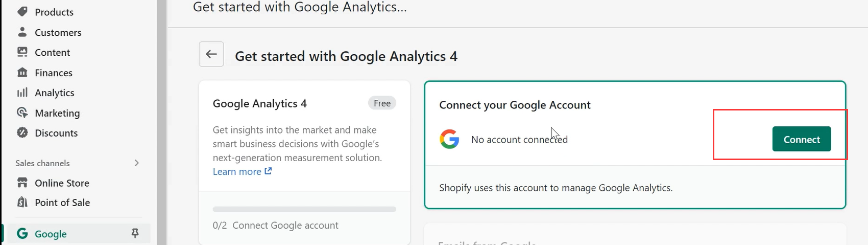Screen dimensions: 868x245
Task: Unpin the Google app from sidebar
Action: 135,233
